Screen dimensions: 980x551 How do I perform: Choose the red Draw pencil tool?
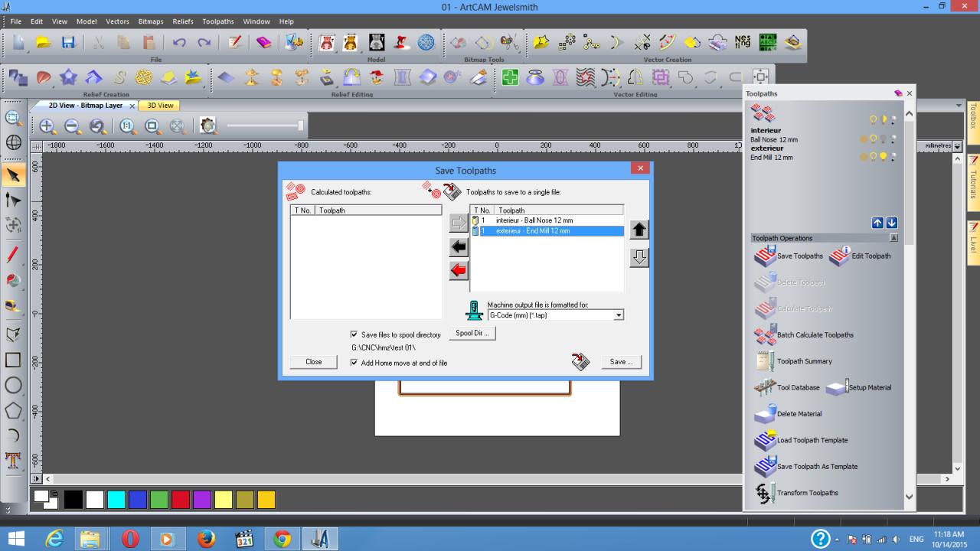click(x=13, y=254)
